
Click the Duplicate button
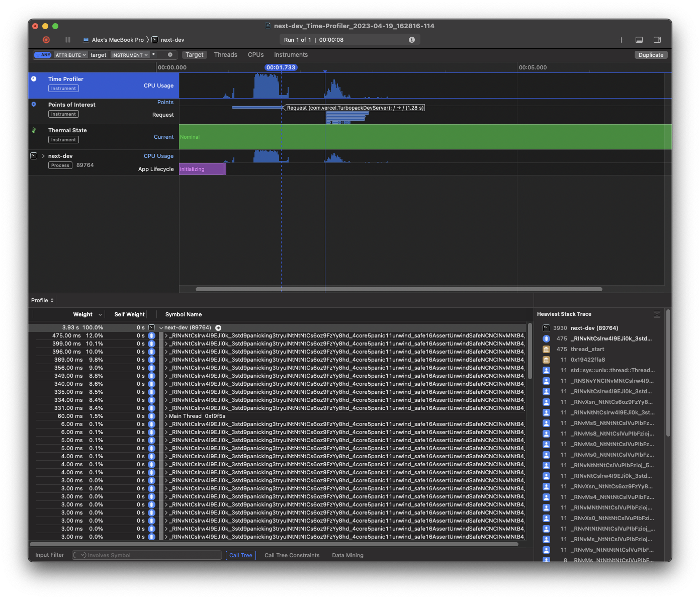(x=651, y=55)
